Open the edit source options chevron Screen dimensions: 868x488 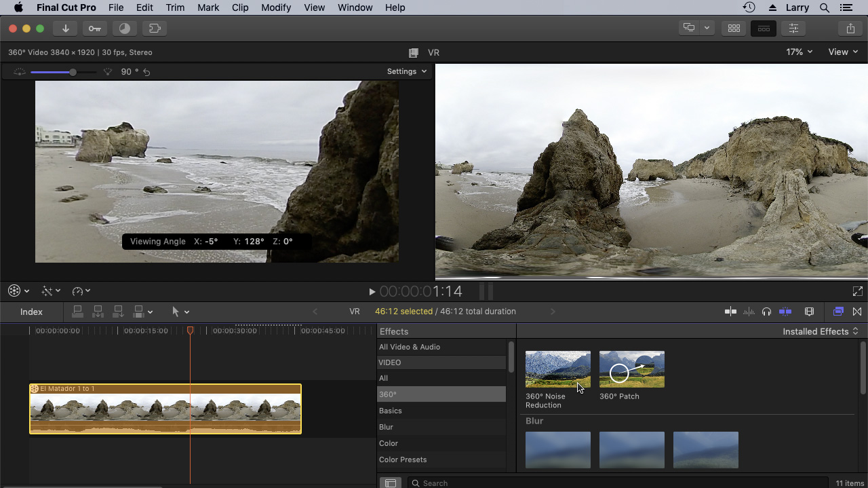coord(150,312)
